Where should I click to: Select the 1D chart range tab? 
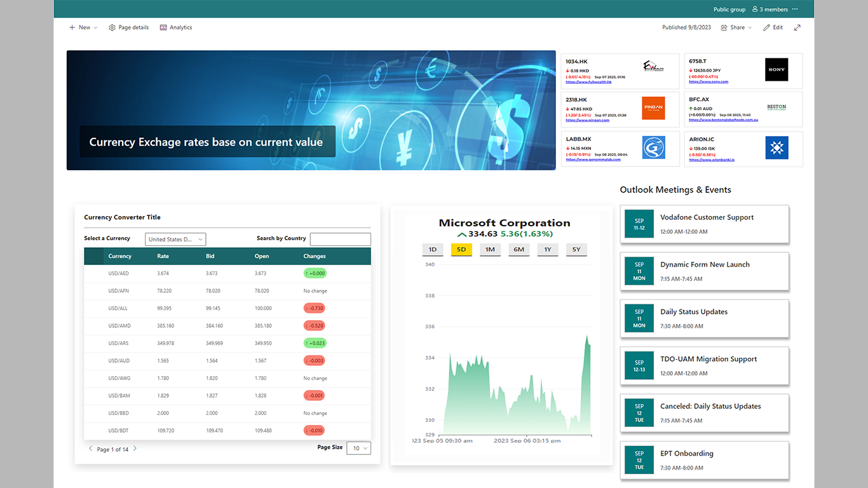coord(432,250)
